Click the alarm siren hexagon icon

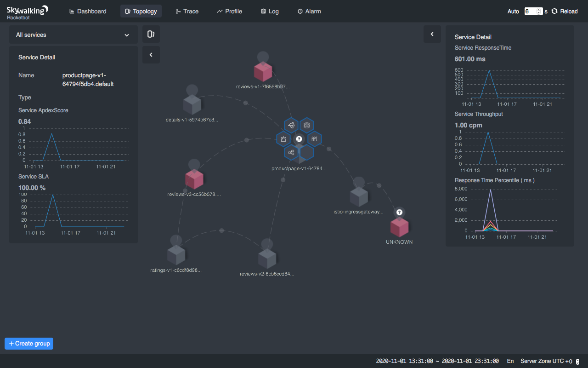[283, 139]
